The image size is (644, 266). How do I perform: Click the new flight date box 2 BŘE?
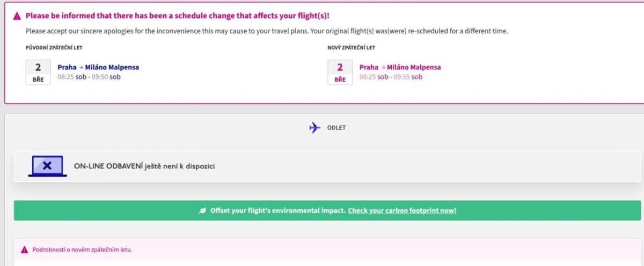coord(340,73)
